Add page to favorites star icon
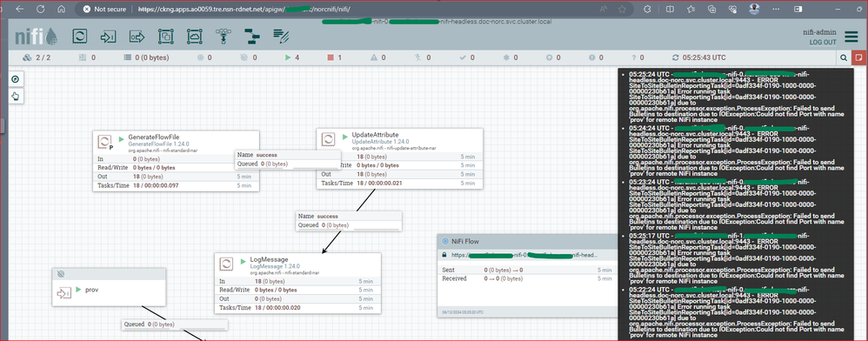The image size is (868, 341). [623, 10]
